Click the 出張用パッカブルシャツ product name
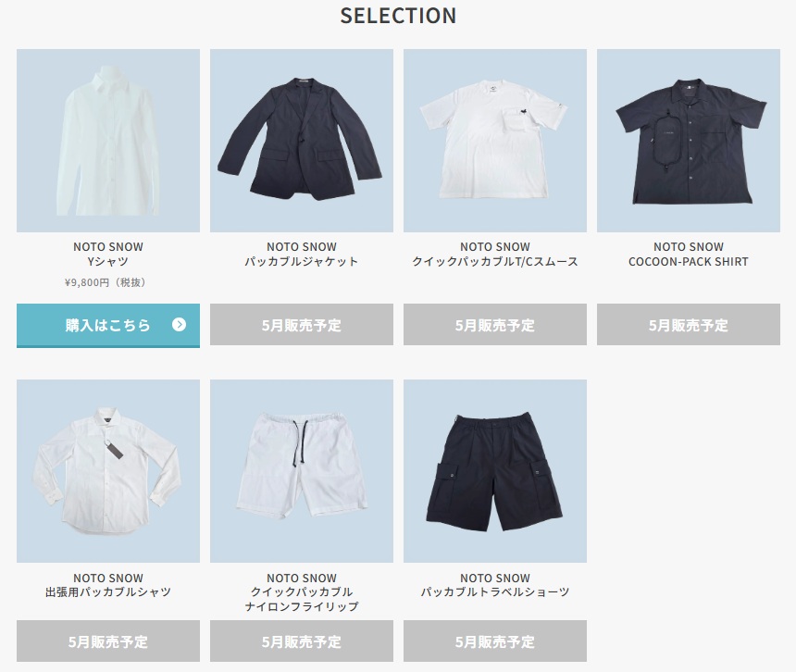Viewport: 796px width, 672px height. 108,592
